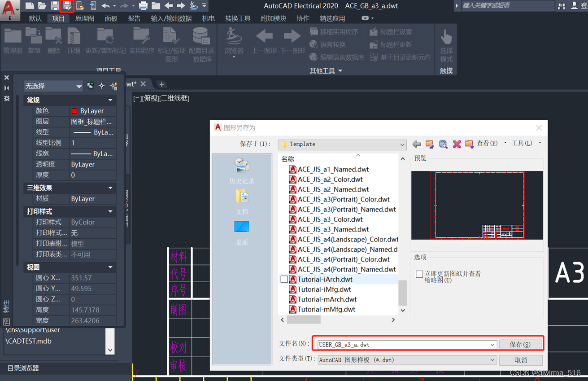This screenshot has width=588, height=381.
Task: Open the 无选择 object selection dropdown
Action: [53, 86]
